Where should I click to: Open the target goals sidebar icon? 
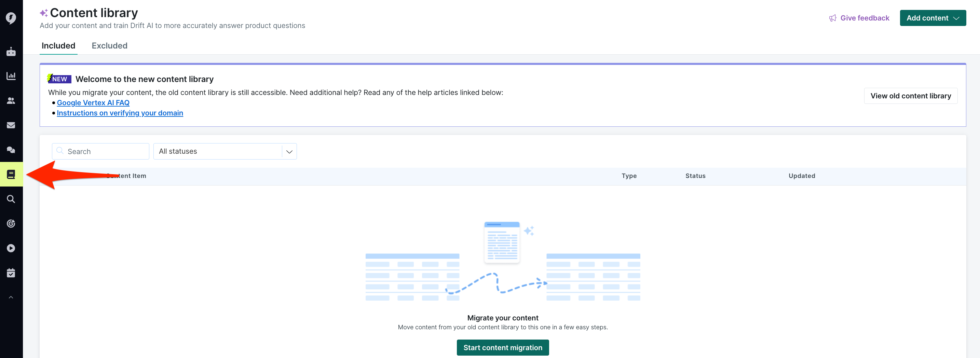click(11, 224)
